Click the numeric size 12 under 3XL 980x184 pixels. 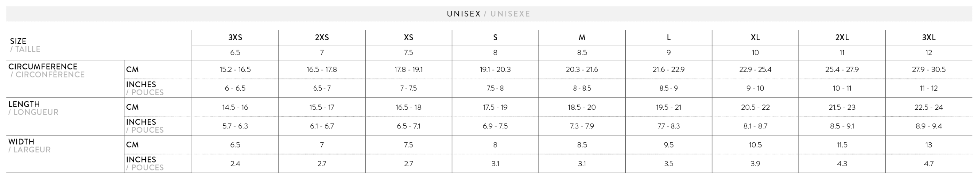coord(929,52)
